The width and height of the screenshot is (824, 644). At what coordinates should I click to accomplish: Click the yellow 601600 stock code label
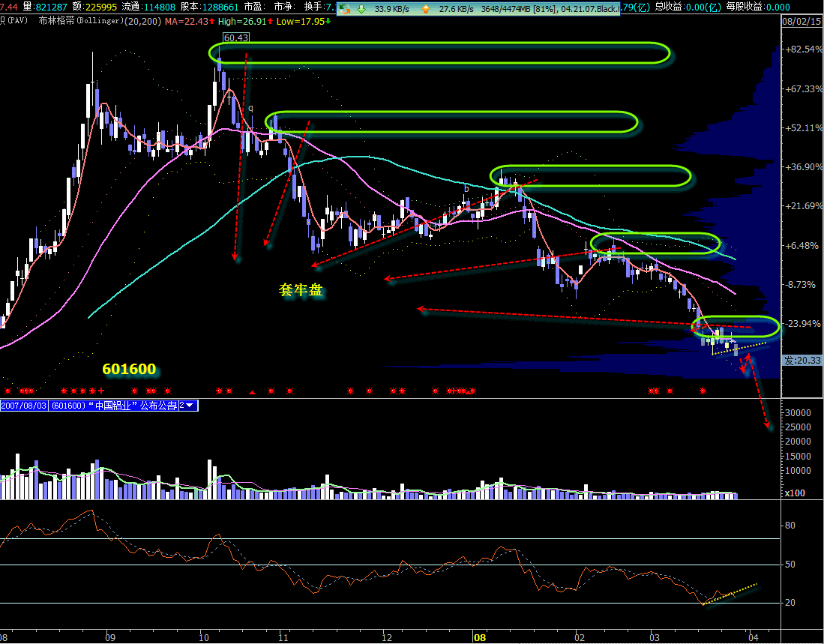point(129,369)
